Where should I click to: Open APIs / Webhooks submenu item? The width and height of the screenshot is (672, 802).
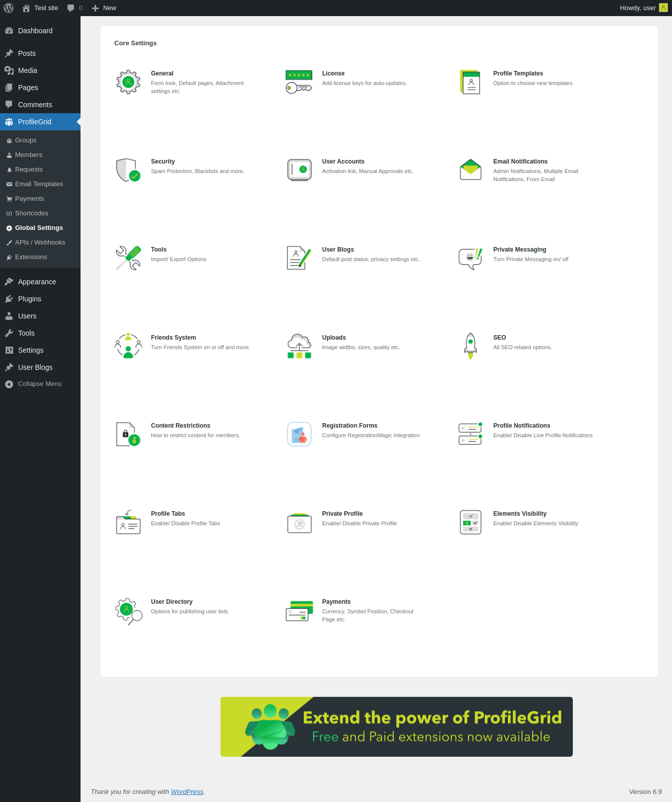[x=40, y=243]
